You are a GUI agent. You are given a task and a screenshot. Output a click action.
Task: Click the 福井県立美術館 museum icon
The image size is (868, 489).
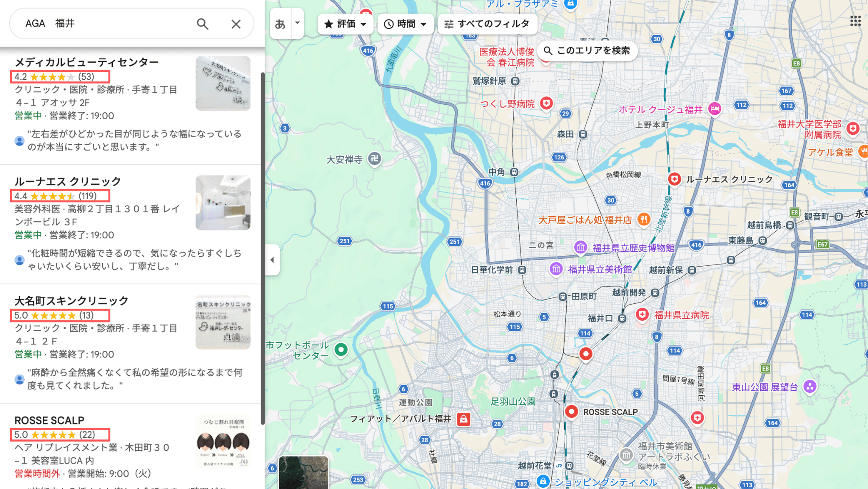556,269
